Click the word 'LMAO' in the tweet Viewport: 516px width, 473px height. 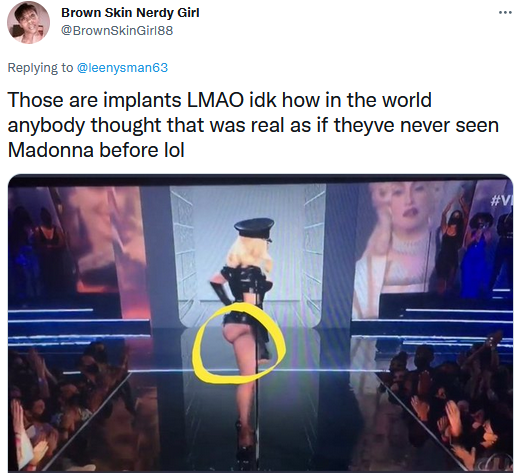[215, 100]
